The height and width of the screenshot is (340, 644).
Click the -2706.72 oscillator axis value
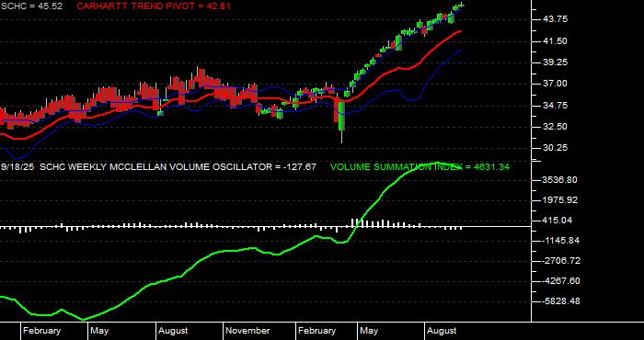point(561,261)
